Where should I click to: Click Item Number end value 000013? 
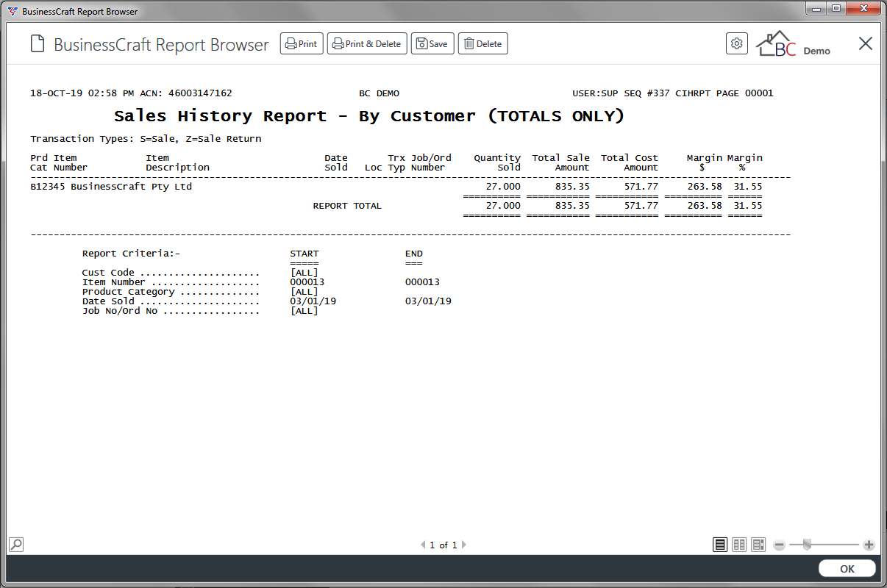click(422, 282)
